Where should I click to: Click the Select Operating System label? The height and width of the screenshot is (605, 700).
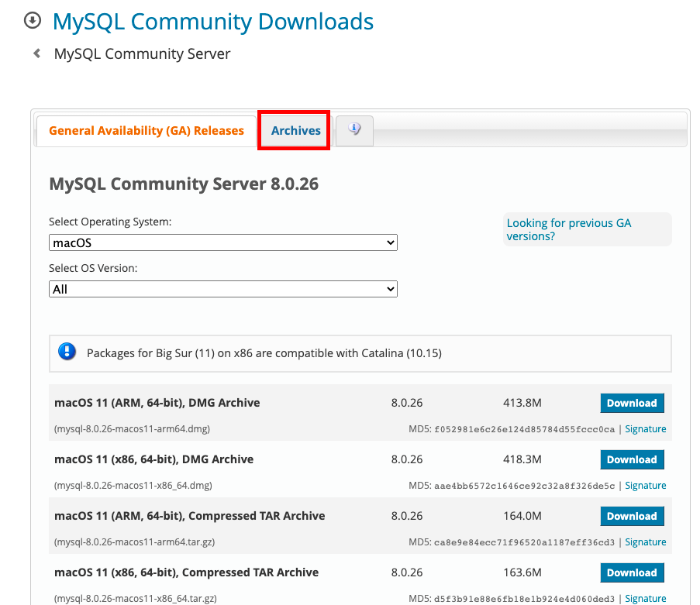pos(110,222)
